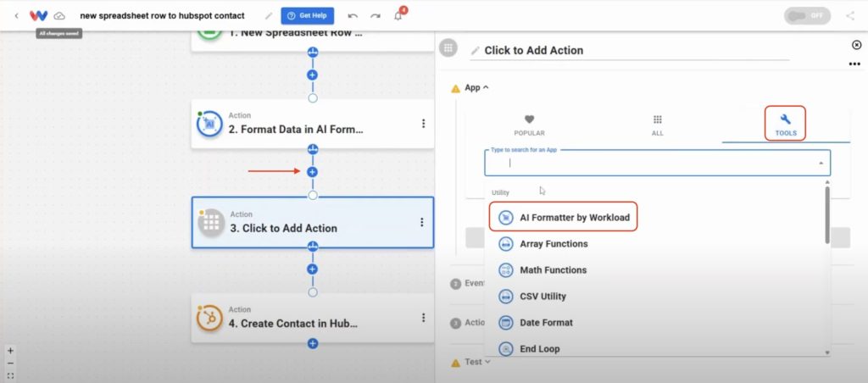Select step 3 Click to Add Action

tap(313, 223)
